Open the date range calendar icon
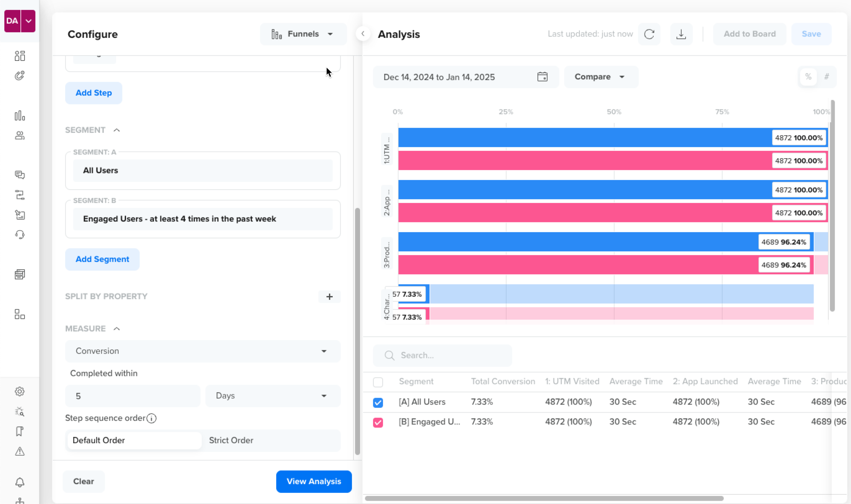Viewport: 851px width, 504px height. pos(542,77)
